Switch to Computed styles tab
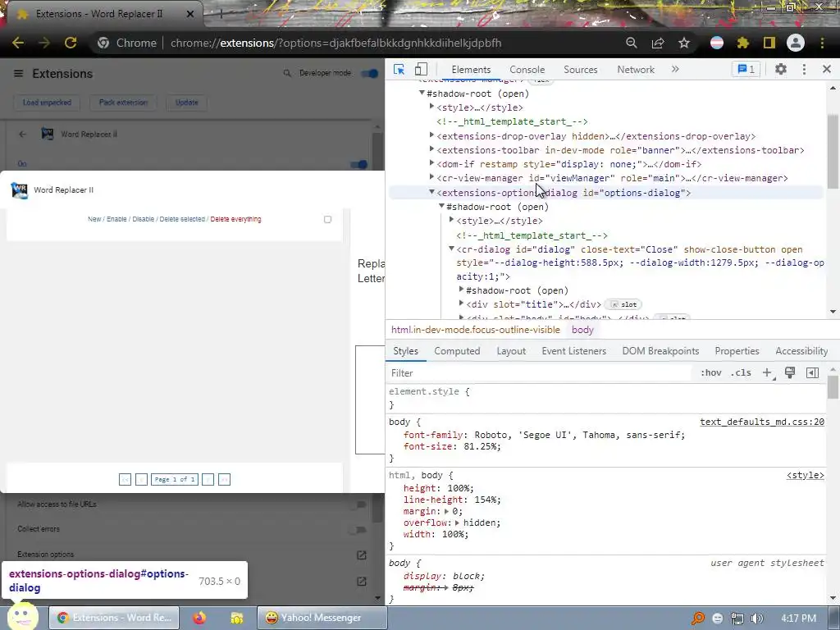 click(457, 351)
